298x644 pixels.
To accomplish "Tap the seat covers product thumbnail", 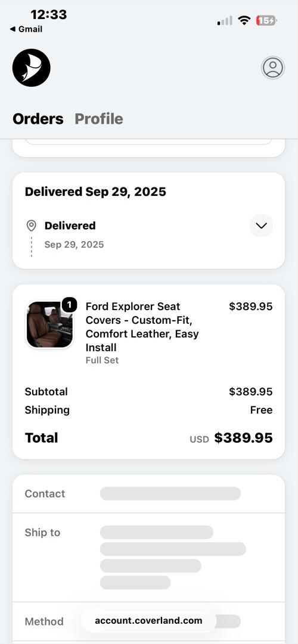I will point(49,325).
